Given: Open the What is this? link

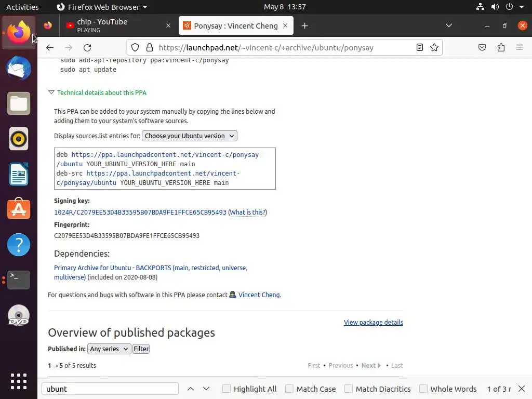Looking at the screenshot, I should (x=248, y=212).
